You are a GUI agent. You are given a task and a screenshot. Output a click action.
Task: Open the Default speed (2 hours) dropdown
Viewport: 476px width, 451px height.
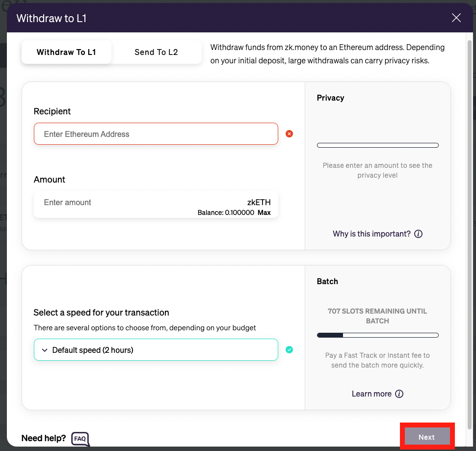click(156, 350)
